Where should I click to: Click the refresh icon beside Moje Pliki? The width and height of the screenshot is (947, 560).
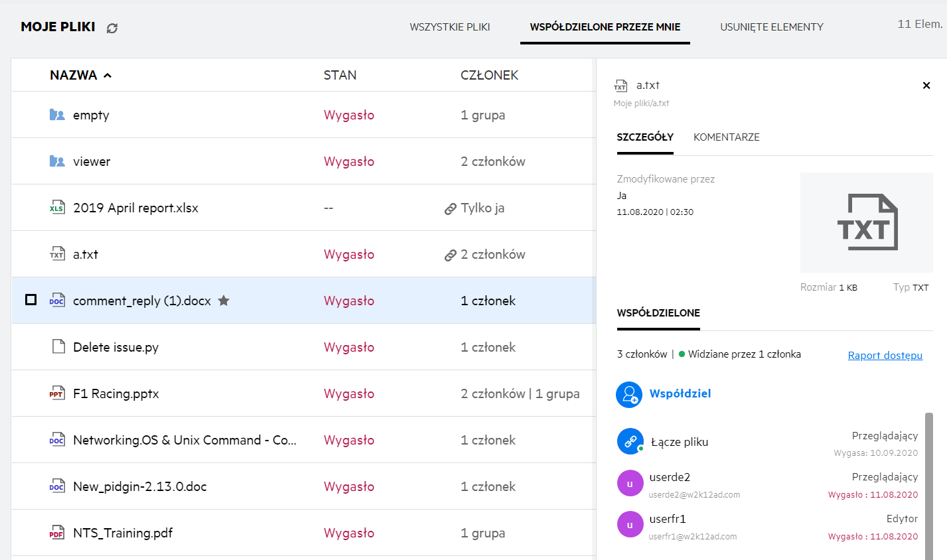click(x=112, y=28)
